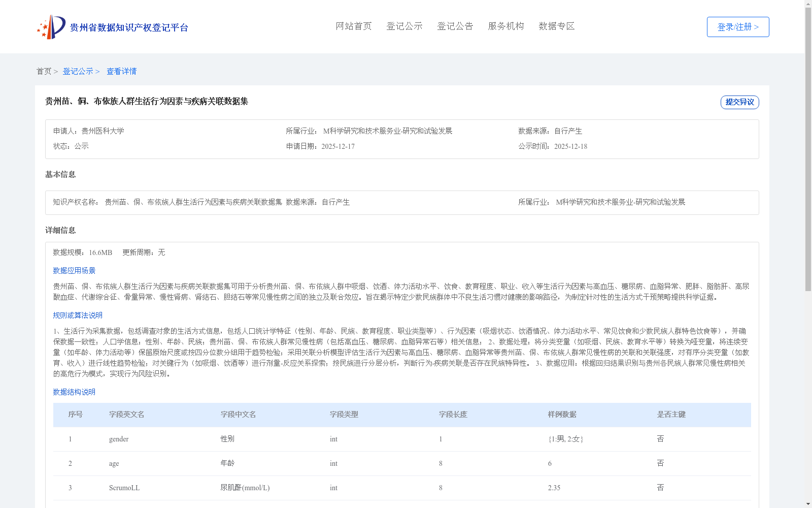
Task: Click the 状态：公示 text
Action: pyautogui.click(x=71, y=146)
